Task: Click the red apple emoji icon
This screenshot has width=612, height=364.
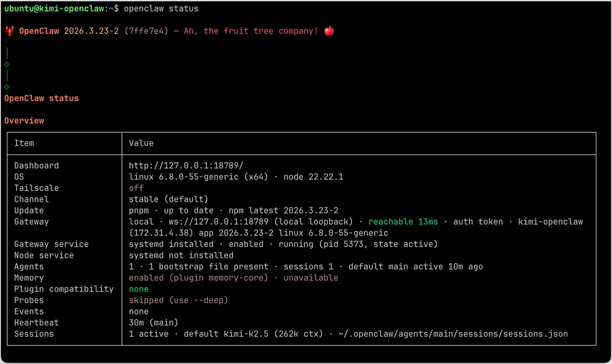Action: tap(329, 31)
